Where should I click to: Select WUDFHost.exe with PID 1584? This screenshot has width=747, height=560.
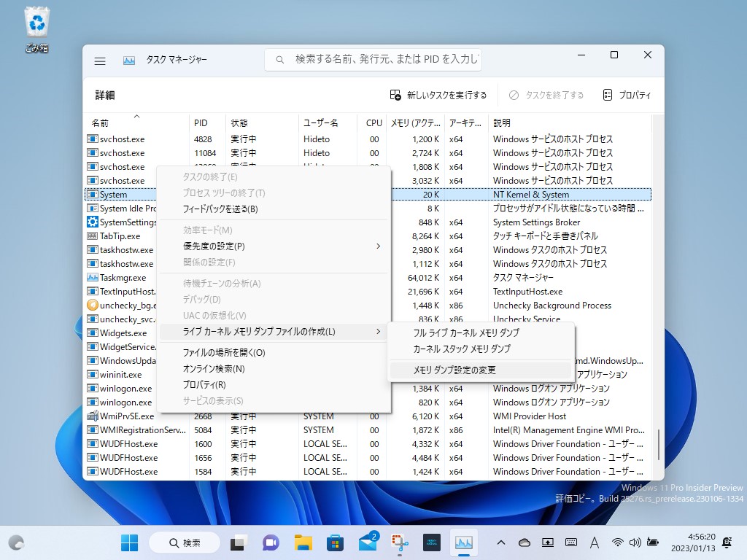click(368, 471)
